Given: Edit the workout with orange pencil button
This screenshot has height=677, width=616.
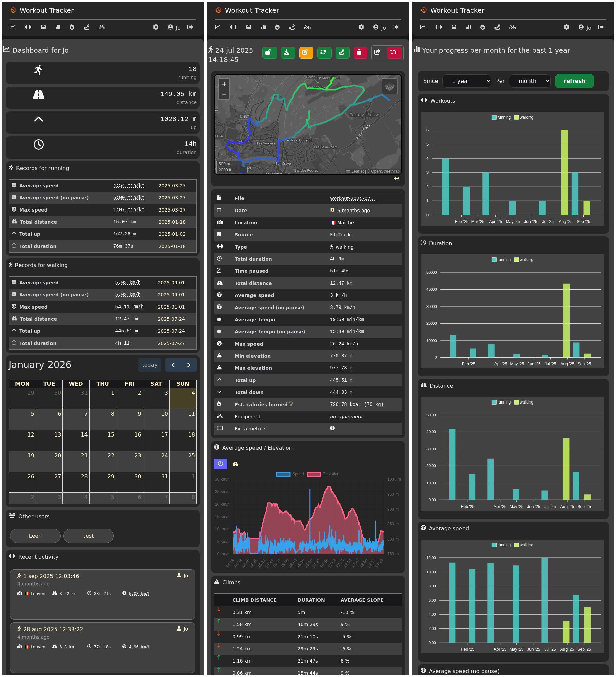Looking at the screenshot, I should (x=306, y=53).
